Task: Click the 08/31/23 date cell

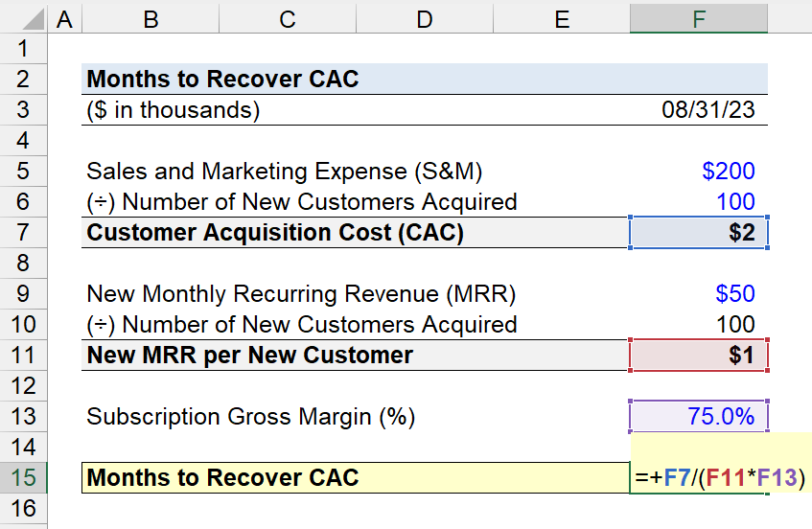Action: [x=699, y=110]
